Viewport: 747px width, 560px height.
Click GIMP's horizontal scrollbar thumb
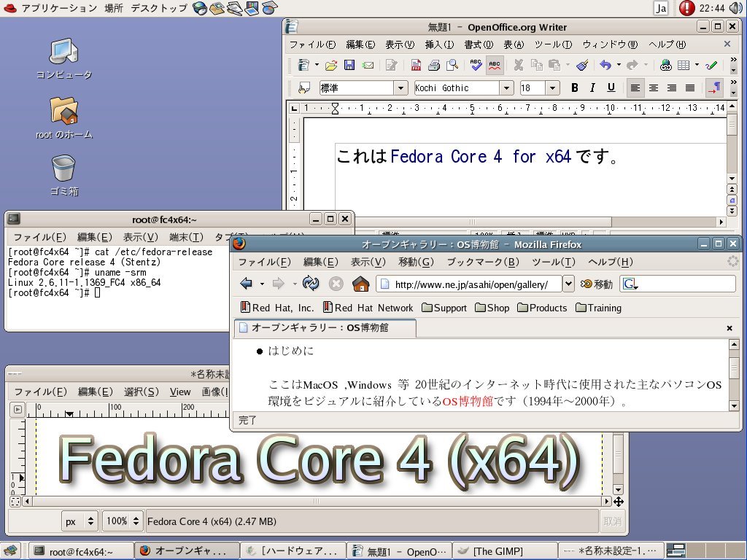coord(316,501)
